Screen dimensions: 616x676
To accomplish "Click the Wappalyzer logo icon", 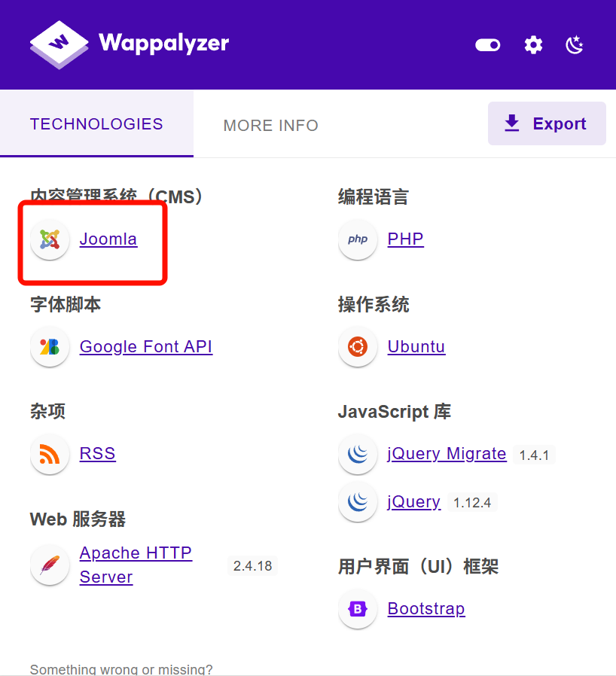I will [59, 45].
